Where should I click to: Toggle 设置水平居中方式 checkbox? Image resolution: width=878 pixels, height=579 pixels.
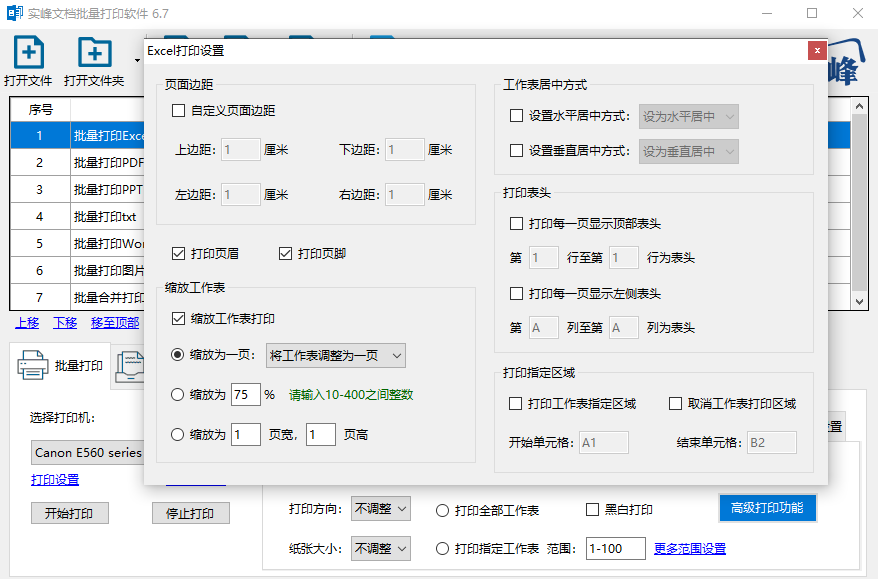pyautogui.click(x=516, y=116)
